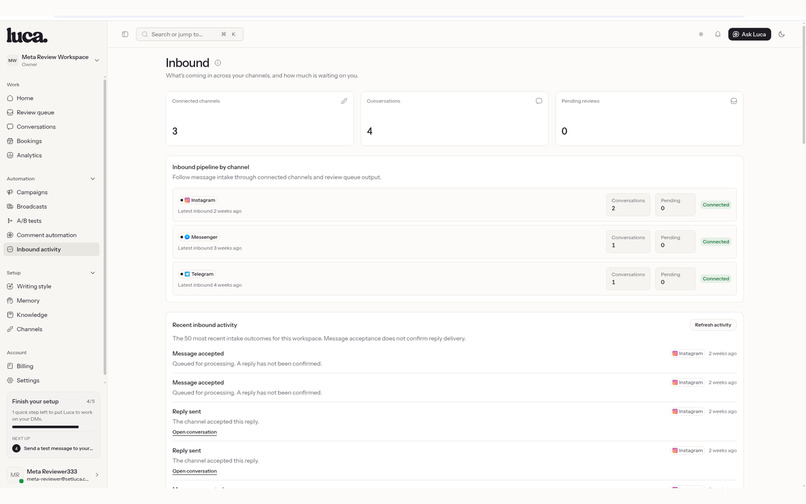Click the A/B tests icon
806x504 pixels.
(10, 221)
